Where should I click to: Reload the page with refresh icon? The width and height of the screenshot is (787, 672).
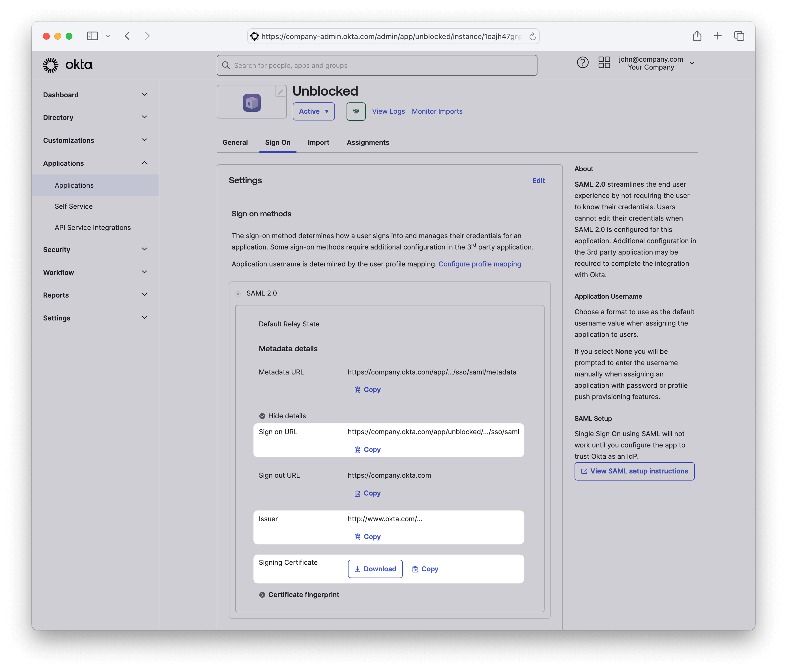(532, 36)
